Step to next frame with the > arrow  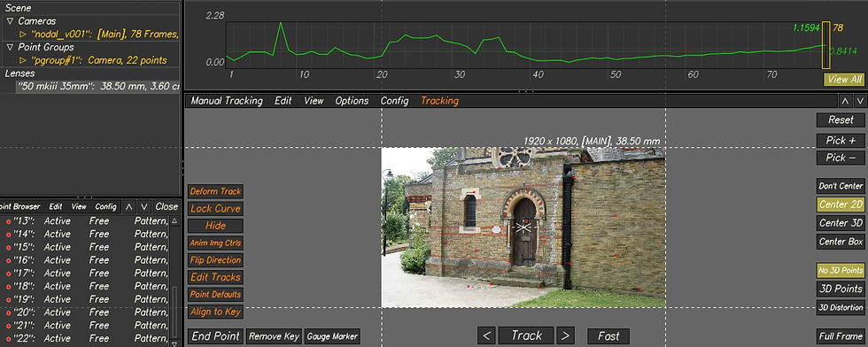(565, 335)
